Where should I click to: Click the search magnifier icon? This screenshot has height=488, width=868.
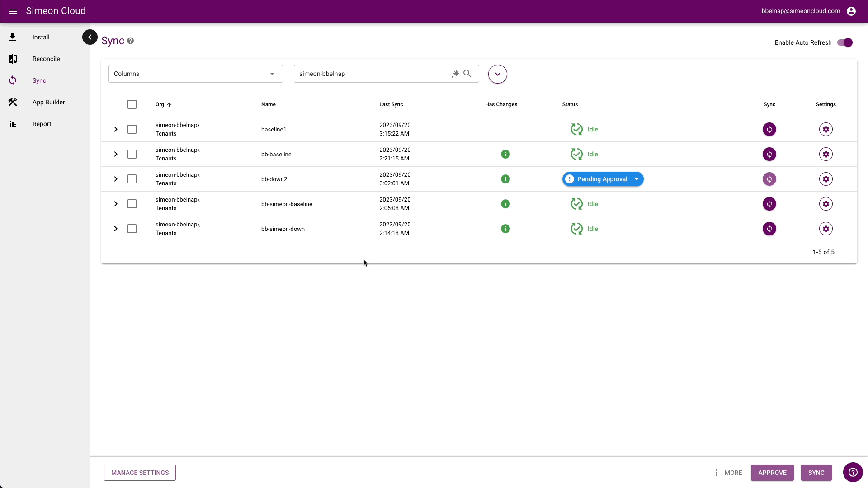(x=467, y=73)
